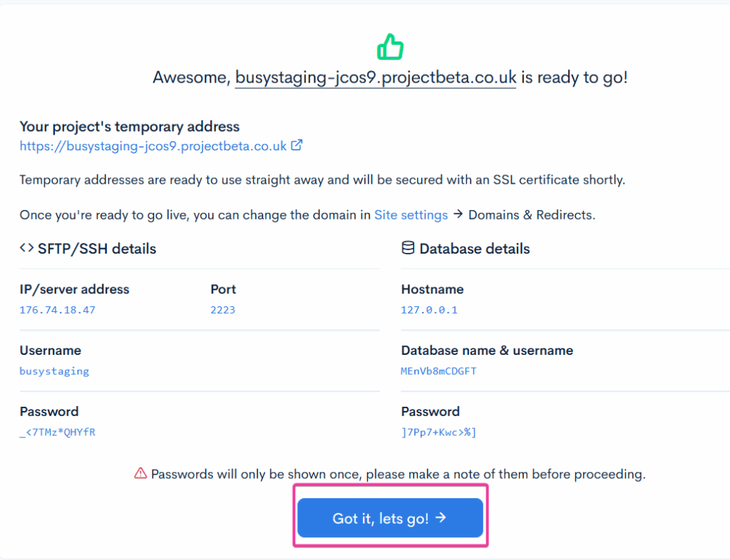Open the Site settings link
The image size is (730, 560).
point(411,214)
